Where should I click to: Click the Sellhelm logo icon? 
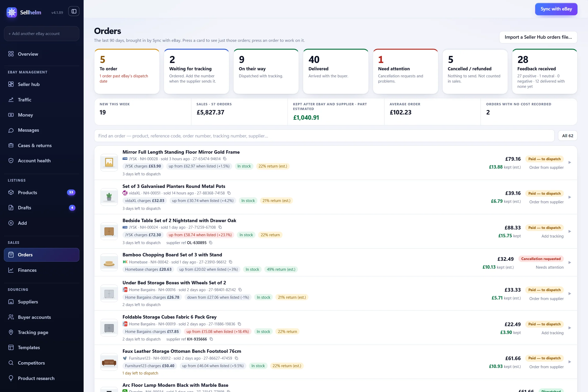12,12
